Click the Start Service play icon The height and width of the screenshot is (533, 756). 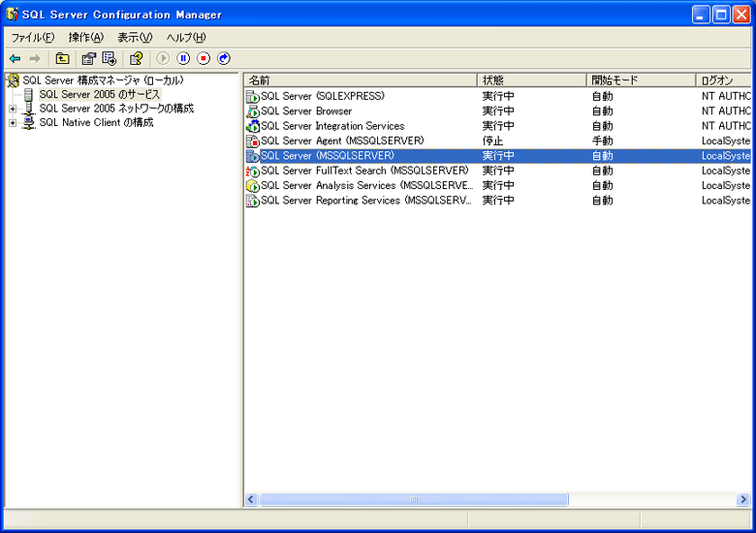click(163, 58)
